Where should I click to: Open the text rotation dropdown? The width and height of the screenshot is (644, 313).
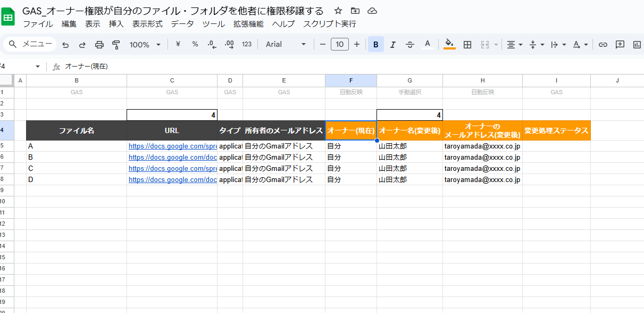pyautogui.click(x=580, y=45)
